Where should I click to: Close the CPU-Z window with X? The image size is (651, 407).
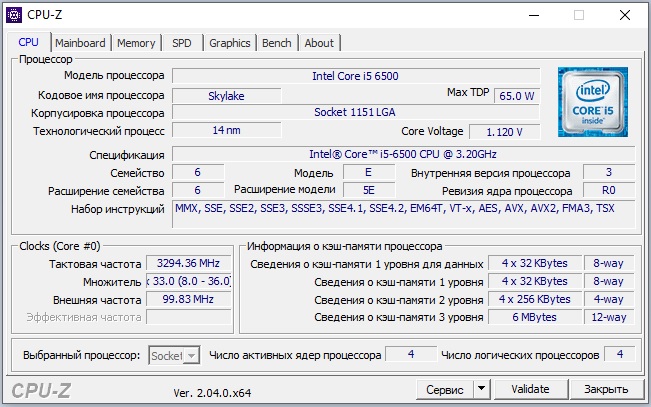pyautogui.click(x=624, y=15)
